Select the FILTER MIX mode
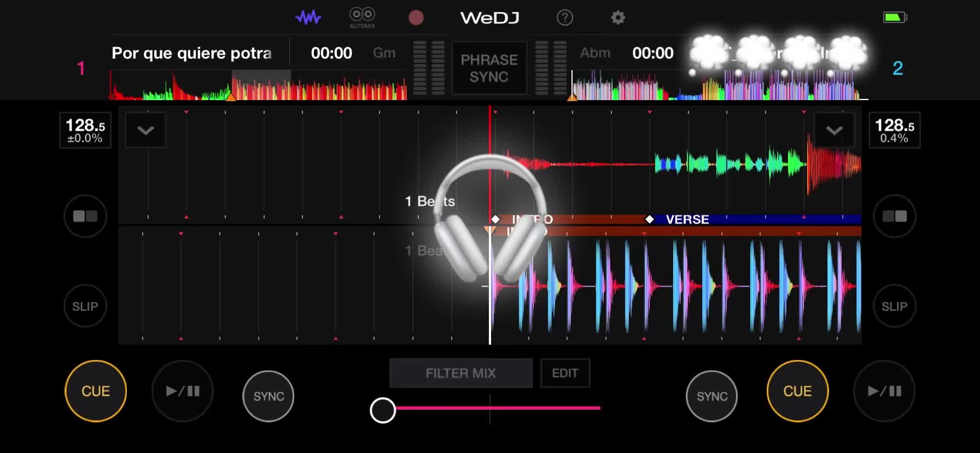 pyautogui.click(x=461, y=373)
